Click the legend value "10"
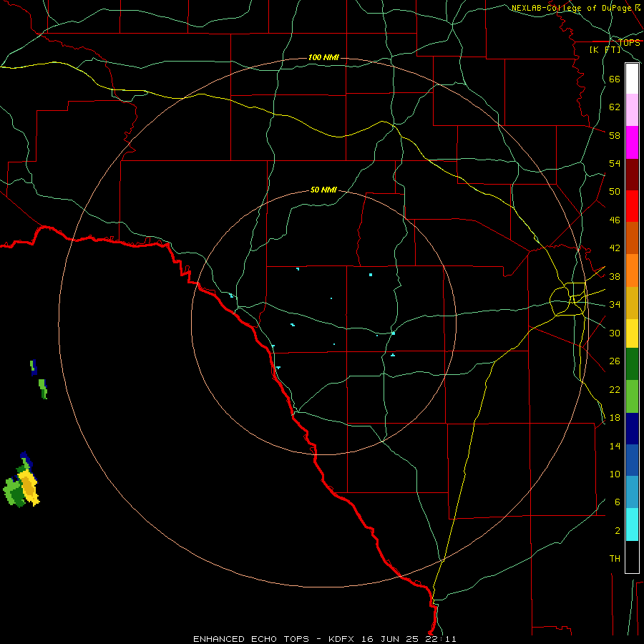Viewport: 644px width, 644px height. (615, 474)
